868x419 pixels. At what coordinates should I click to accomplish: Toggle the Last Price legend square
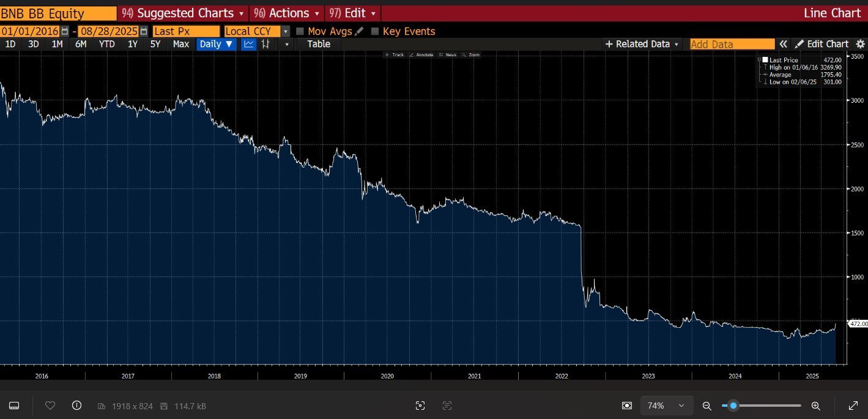click(x=765, y=60)
